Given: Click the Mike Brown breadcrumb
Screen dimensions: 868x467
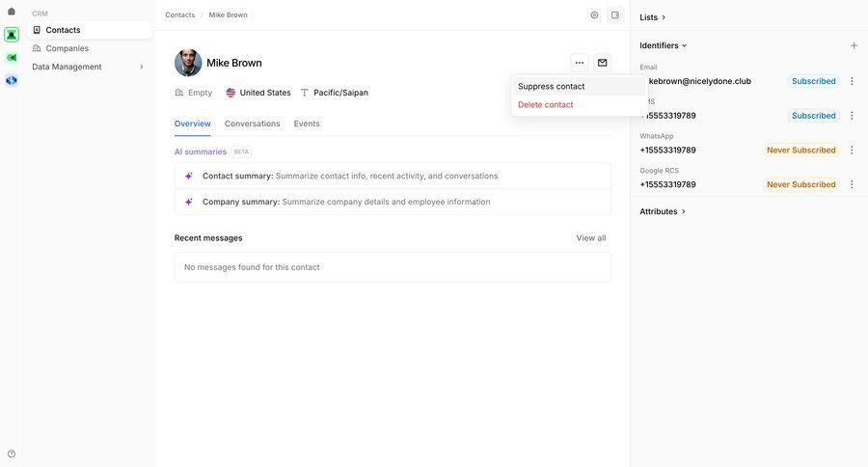Looking at the screenshot, I should 228,15.
